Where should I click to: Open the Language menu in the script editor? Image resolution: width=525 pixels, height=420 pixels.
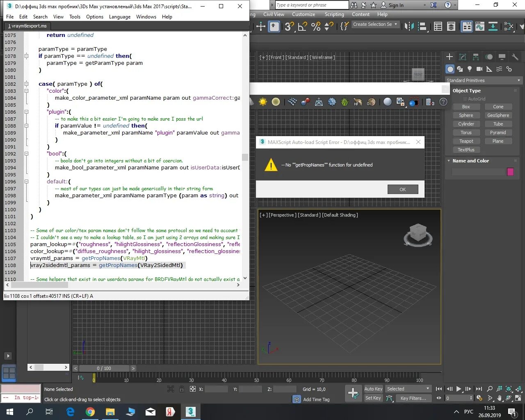(120, 17)
